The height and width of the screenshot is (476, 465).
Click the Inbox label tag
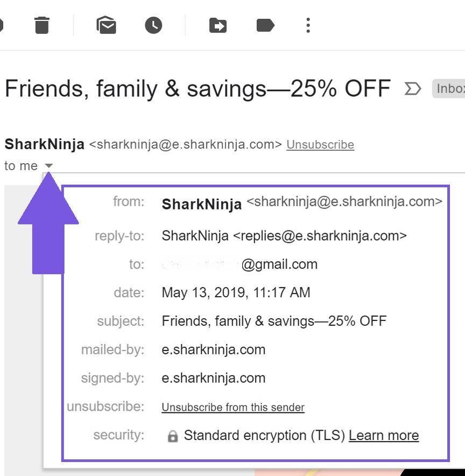tap(449, 89)
